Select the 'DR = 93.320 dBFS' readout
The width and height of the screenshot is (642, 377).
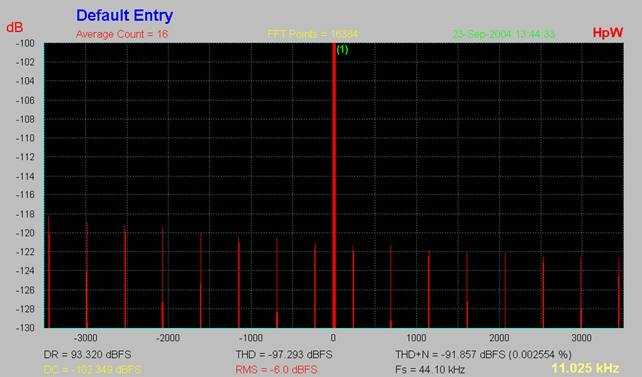[87, 354]
